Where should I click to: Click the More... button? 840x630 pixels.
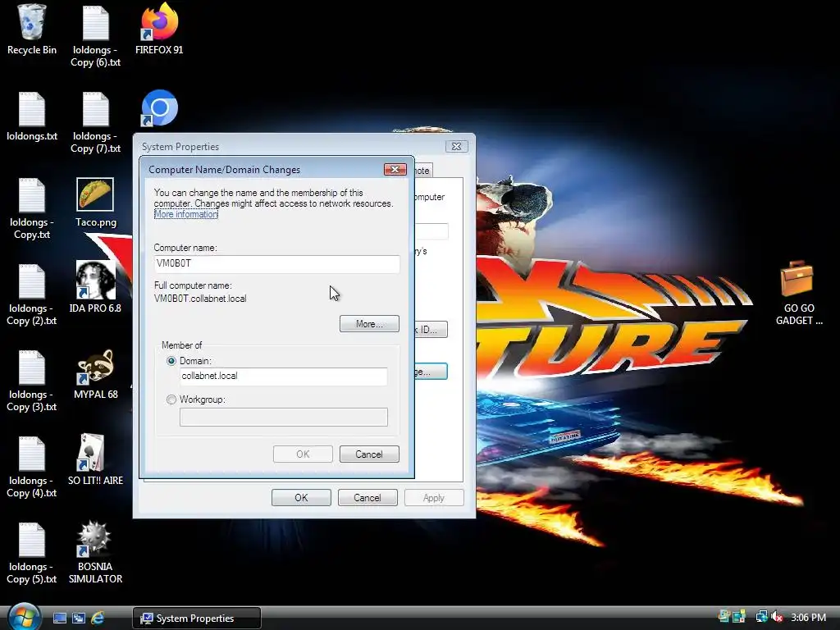369,323
